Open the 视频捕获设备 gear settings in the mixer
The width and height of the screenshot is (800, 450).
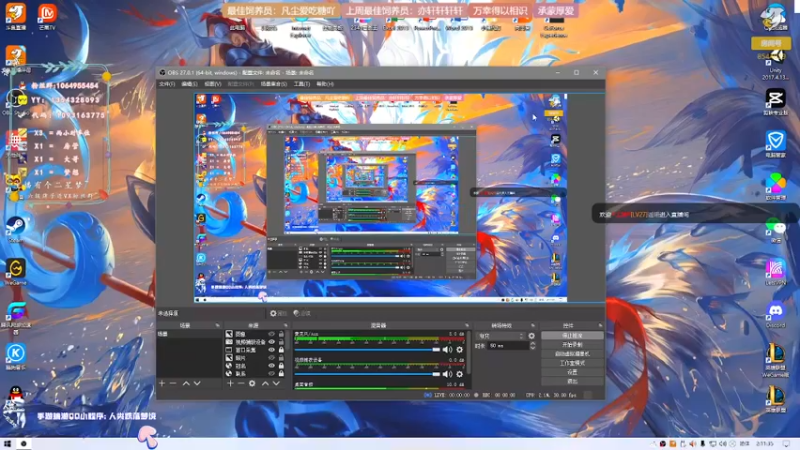(x=460, y=374)
